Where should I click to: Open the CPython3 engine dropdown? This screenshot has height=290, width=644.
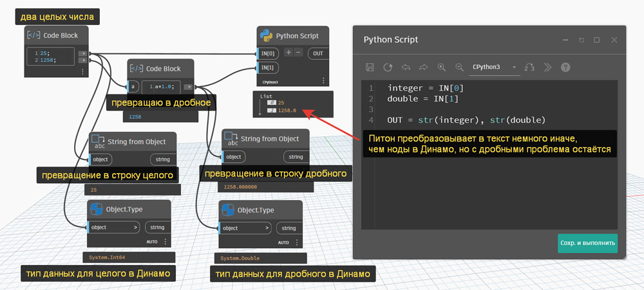[495, 67]
